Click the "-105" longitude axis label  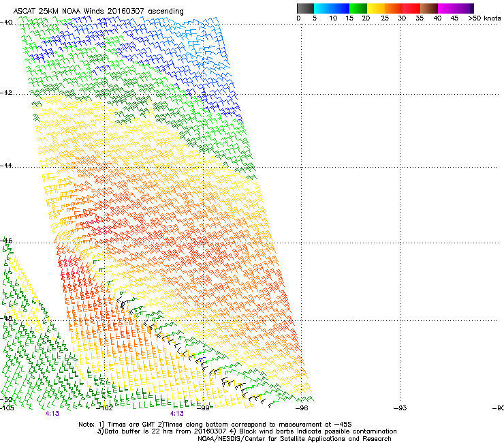pyautogui.click(x=7, y=408)
